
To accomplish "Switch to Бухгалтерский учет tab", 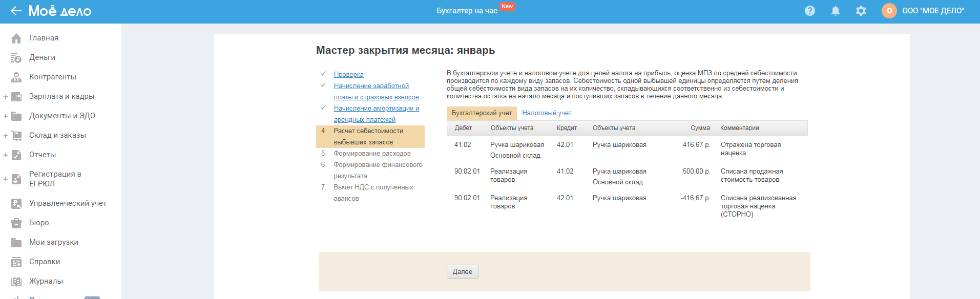I will click(x=482, y=113).
